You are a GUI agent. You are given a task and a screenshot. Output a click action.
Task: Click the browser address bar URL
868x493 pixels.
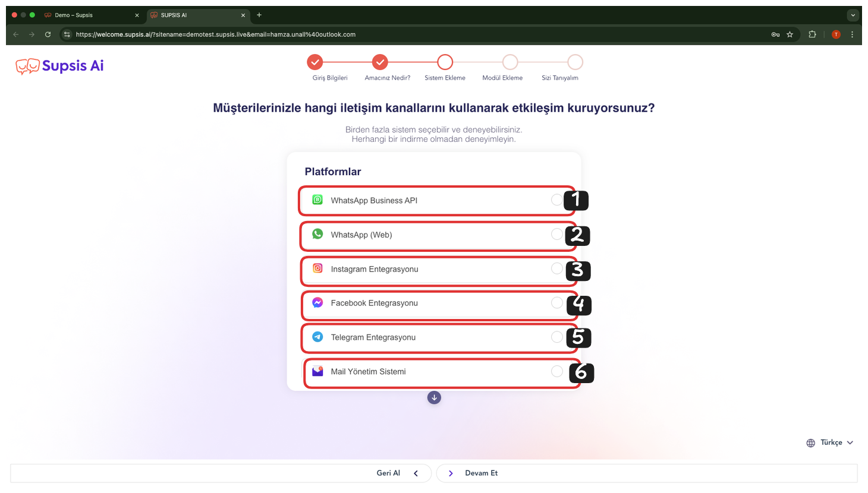click(216, 34)
